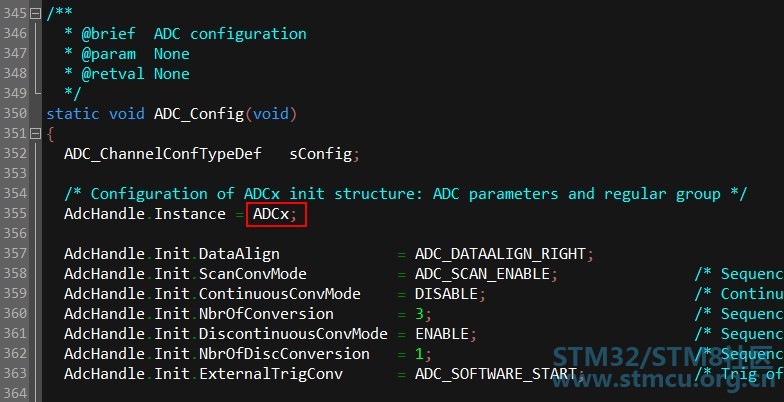Click the @brief ADC configuration comment
The width and height of the screenshot is (784, 402).
(194, 34)
